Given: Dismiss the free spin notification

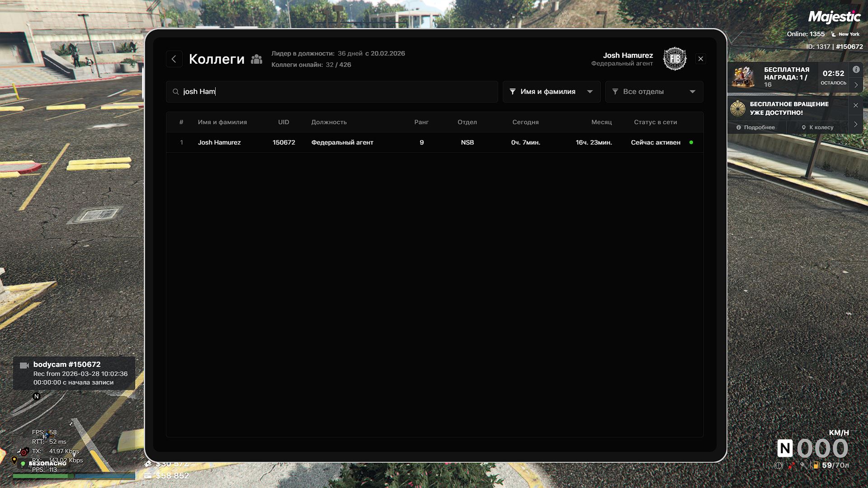Looking at the screenshot, I should pos(855,105).
